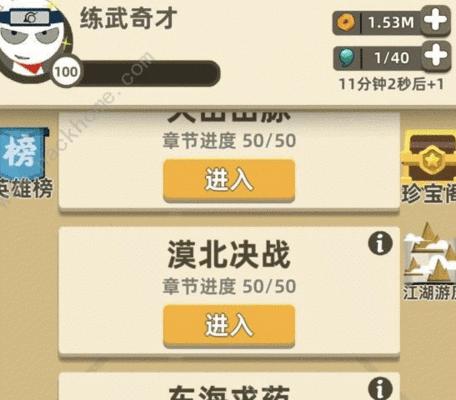The height and width of the screenshot is (400, 456).
Task: Open the panda ninja player avatar
Action: [35, 39]
